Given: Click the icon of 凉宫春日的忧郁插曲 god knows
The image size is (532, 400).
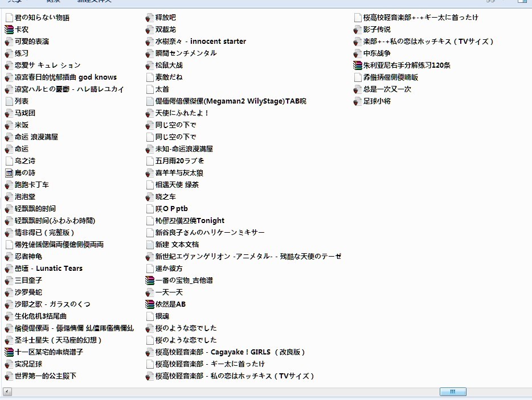Looking at the screenshot, I should tap(9, 77).
